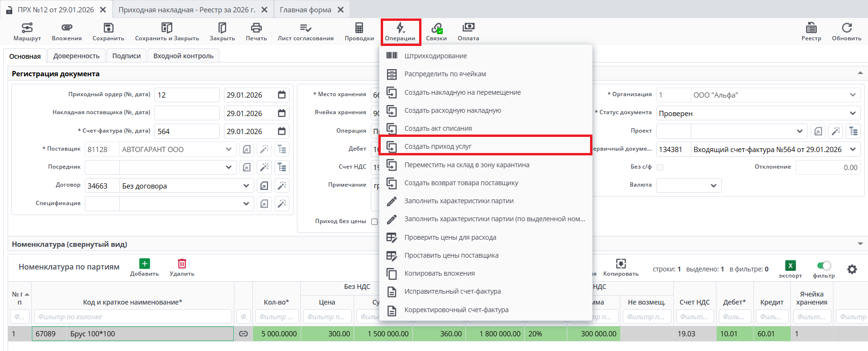The width and height of the screenshot is (868, 351).
Task: Choose Распределить по ячейкам
Action: click(486, 74)
